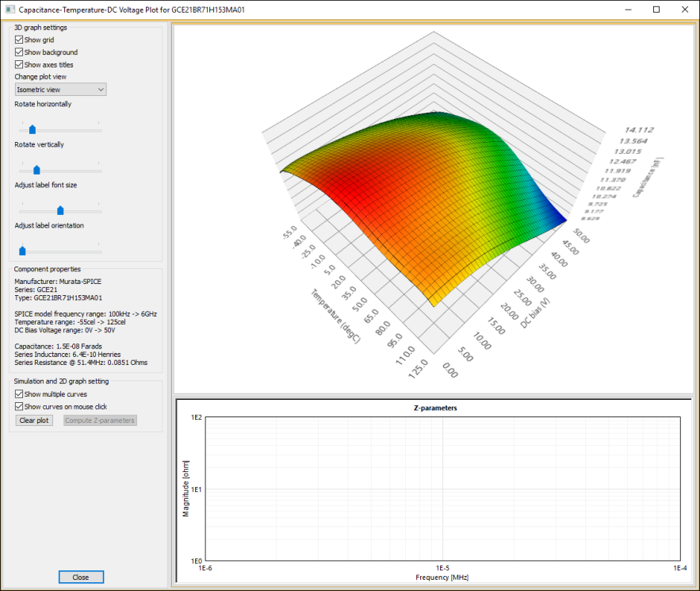Click the Change plot view label
The image size is (700, 591).
pos(40,77)
